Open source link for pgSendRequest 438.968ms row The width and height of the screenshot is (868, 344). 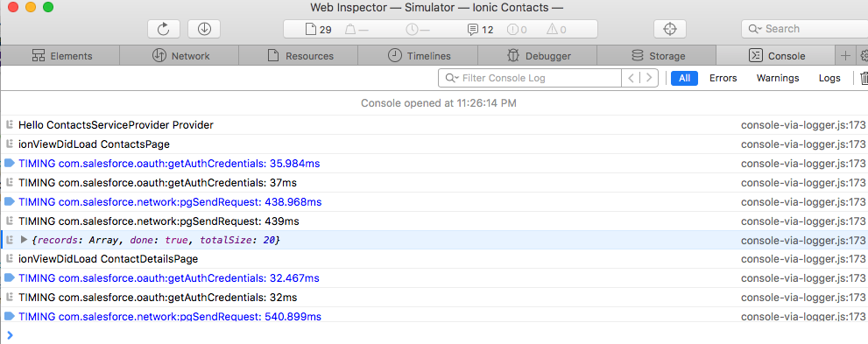[x=803, y=202]
